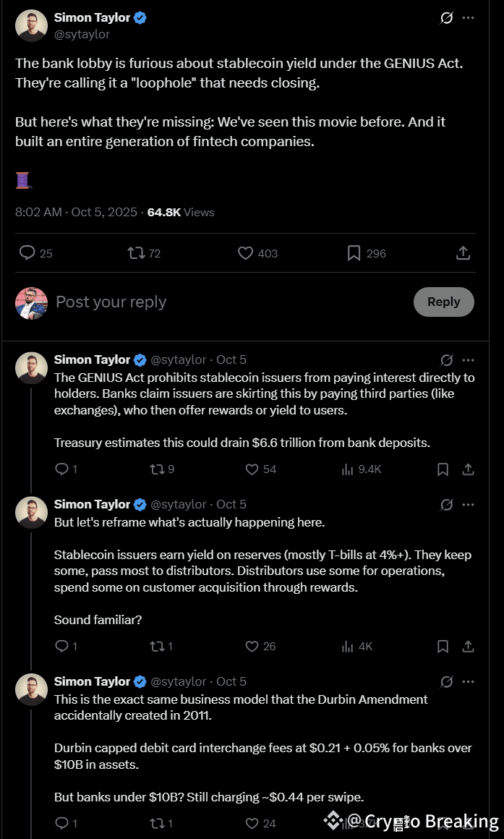Open more options menu on main post
504x839 pixels.
click(469, 18)
